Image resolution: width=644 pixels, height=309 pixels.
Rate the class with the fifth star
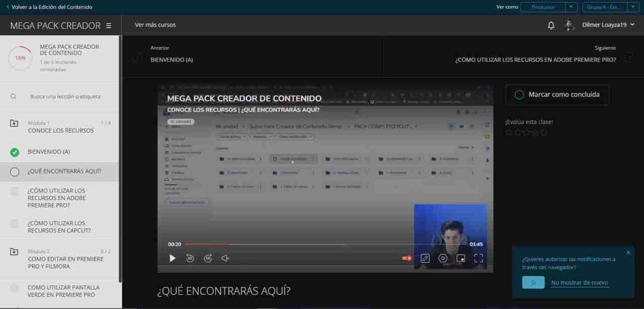[x=542, y=132]
